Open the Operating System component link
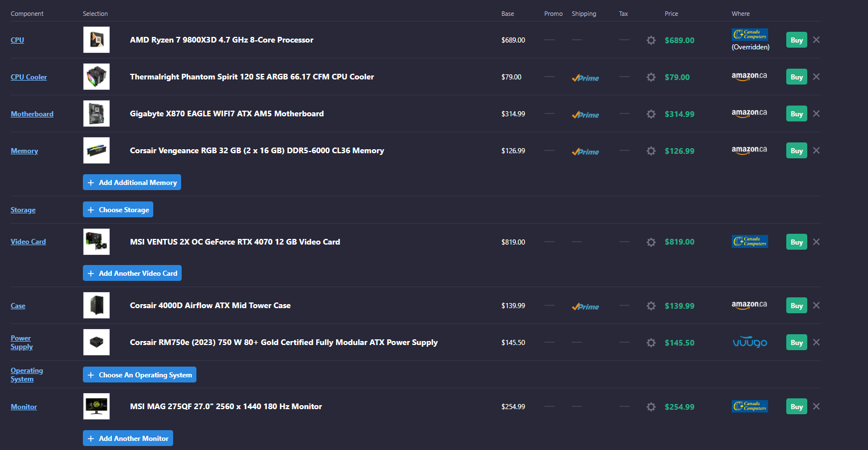 27,375
